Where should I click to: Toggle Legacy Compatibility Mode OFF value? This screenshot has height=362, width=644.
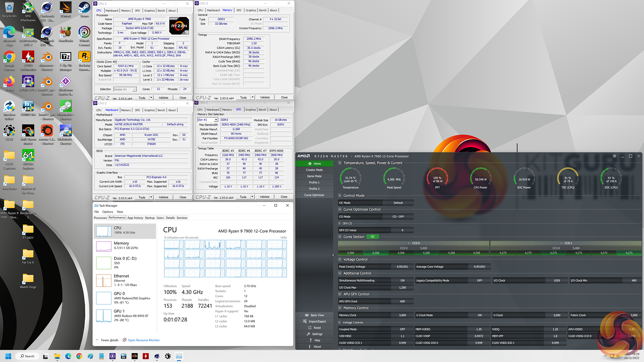pyautogui.click(x=479, y=281)
